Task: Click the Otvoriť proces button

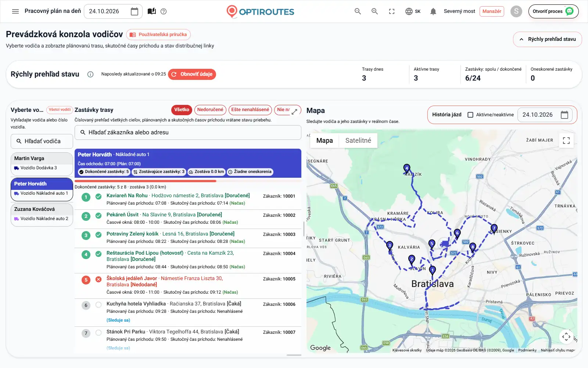Action: coord(553,11)
